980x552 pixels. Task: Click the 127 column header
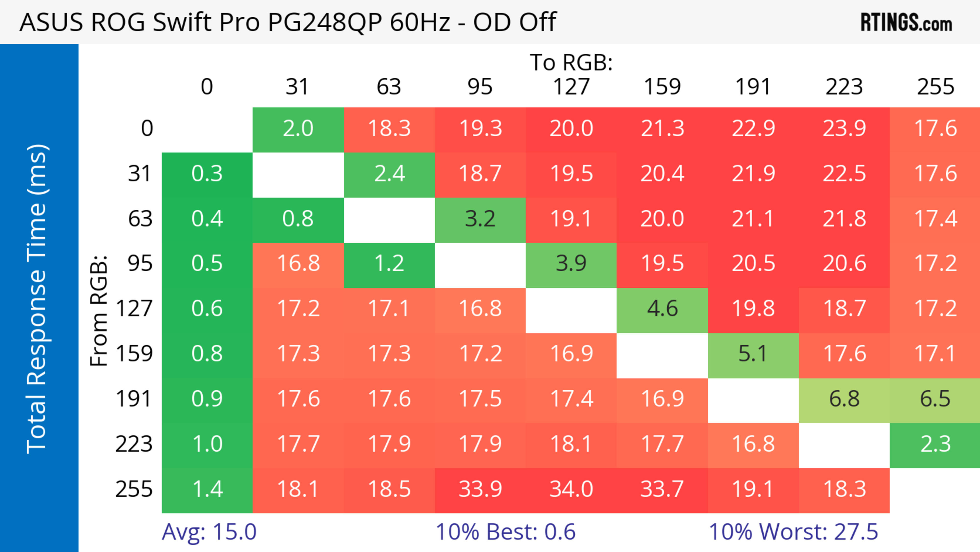(571, 87)
